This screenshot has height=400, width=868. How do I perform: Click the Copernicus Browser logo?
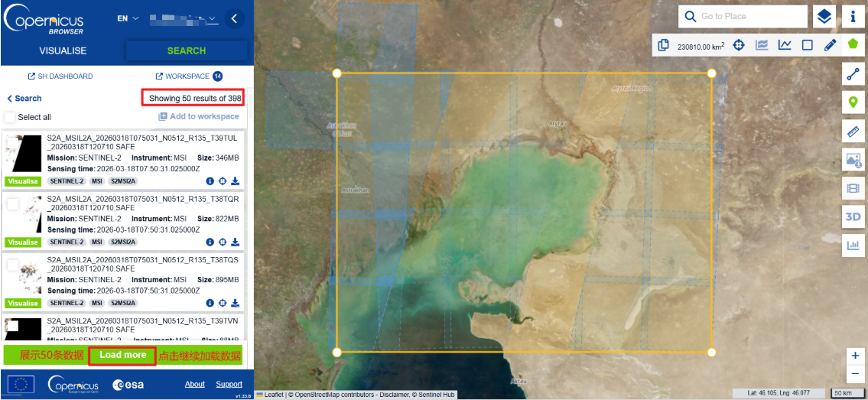click(x=44, y=21)
